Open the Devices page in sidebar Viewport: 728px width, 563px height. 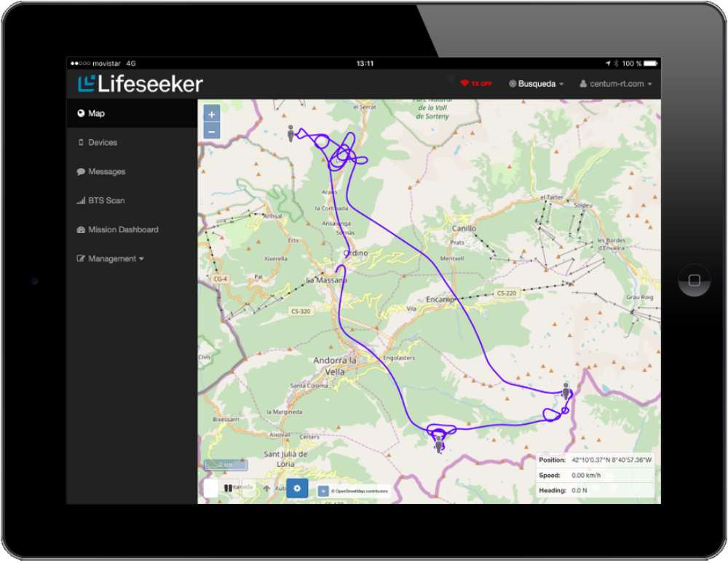[102, 143]
